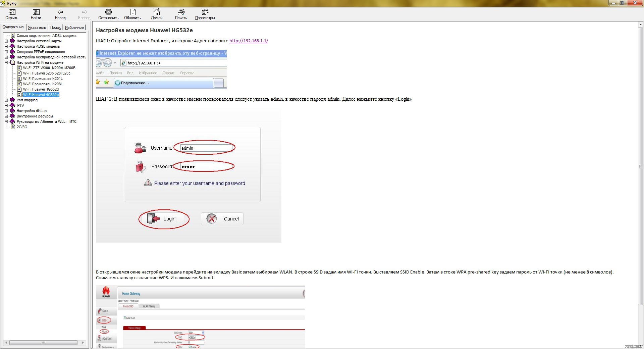This screenshot has height=349, width=644.
Task: Click Huawei logo in Home Gateway image
Action: pos(106,292)
